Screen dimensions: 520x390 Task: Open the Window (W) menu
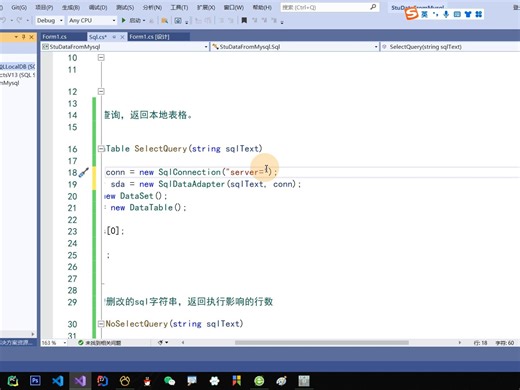coord(234,7)
